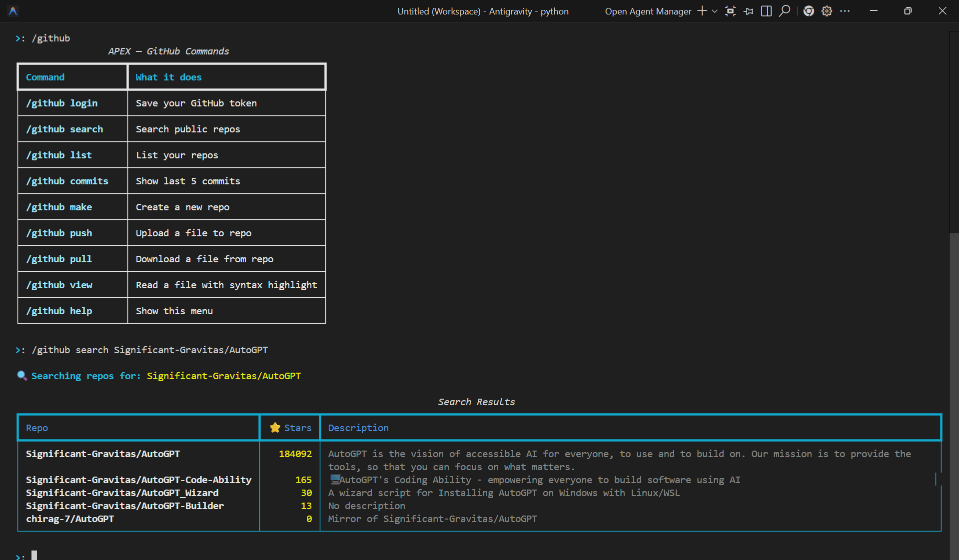Screen dimensions: 959x560
Task: Click the Antigravity logo icon
Action: point(13,10)
